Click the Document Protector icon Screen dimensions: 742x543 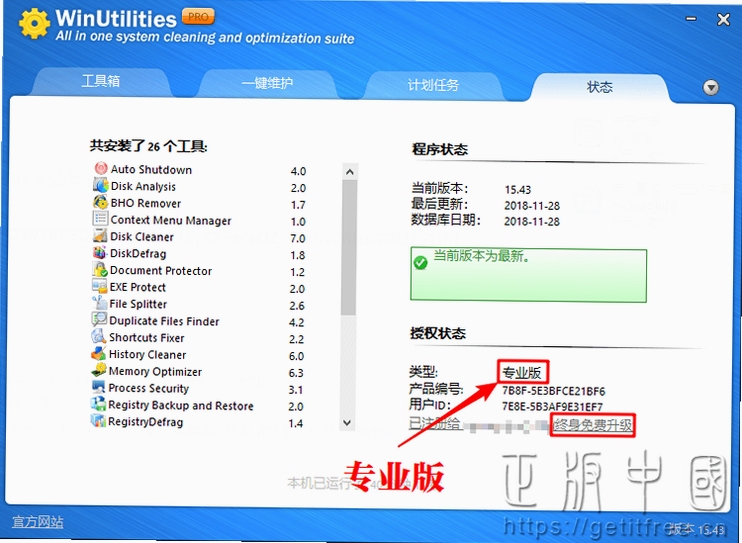[99, 269]
